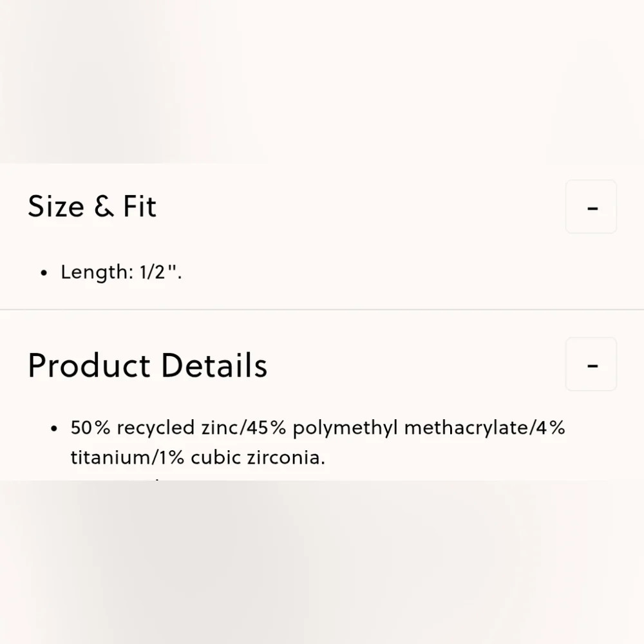Image resolution: width=644 pixels, height=644 pixels.
Task: Click the bullet point before Length
Action: 44,273
